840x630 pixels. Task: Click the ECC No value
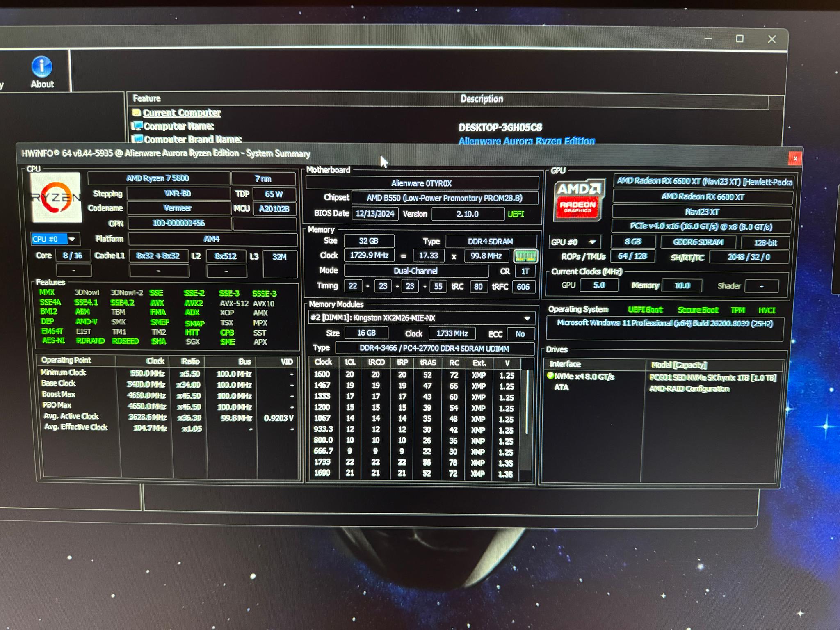[520, 334]
